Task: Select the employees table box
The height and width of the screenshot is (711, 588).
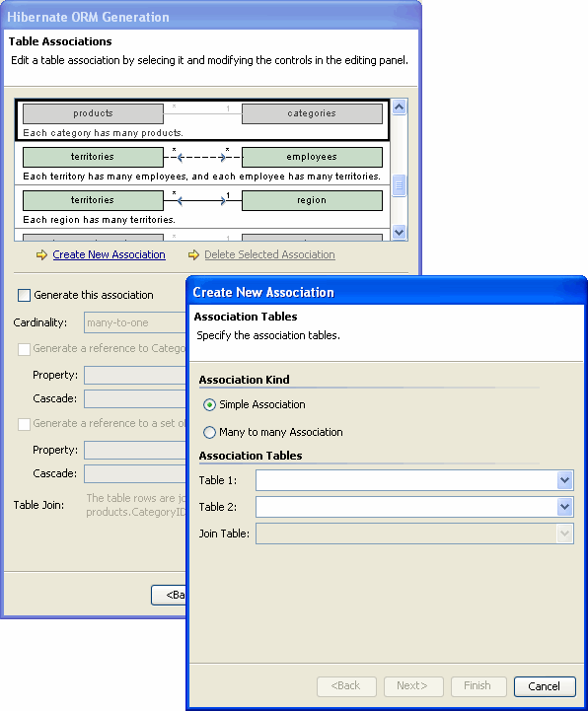Action: 312,157
